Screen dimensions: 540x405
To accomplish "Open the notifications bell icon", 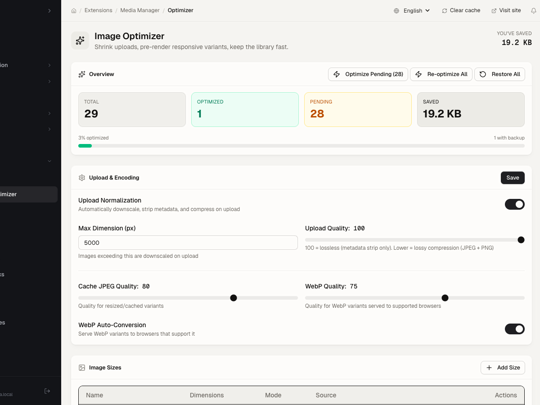I will click(533, 11).
